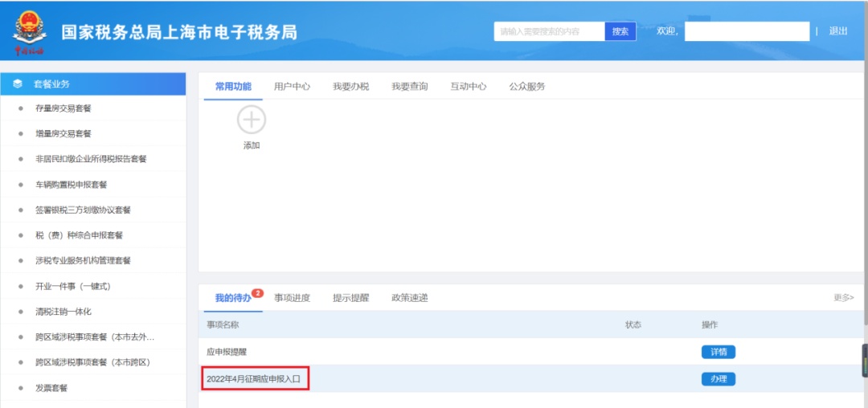Viewport: 868px width, 408px height.
Task: Switch to the 政策速递 tab
Action: coord(410,298)
